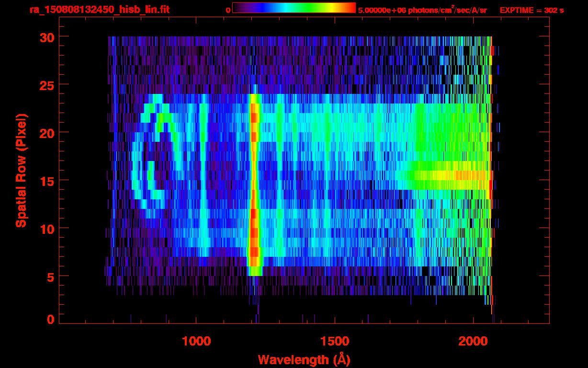Click the y-axis tick label 15
The image size is (588, 368).
(46, 181)
